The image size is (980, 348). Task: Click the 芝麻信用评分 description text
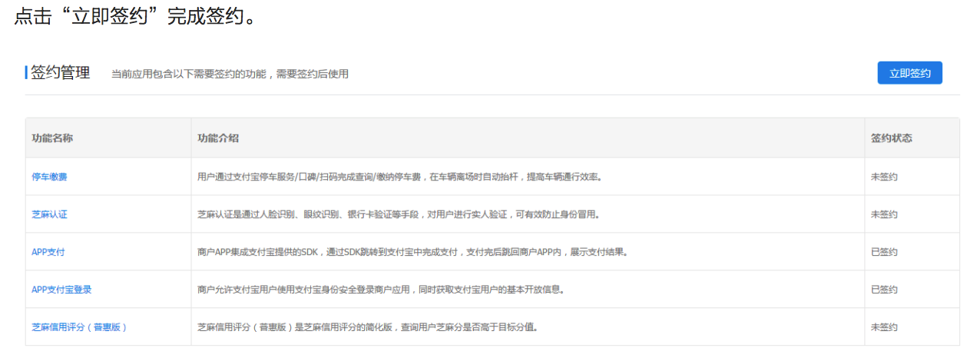tap(368, 327)
